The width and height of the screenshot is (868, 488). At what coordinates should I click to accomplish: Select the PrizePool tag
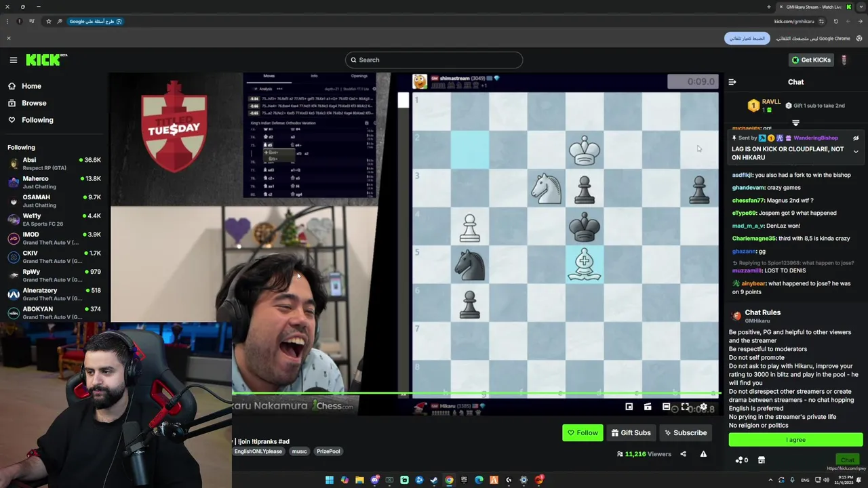pos(328,451)
